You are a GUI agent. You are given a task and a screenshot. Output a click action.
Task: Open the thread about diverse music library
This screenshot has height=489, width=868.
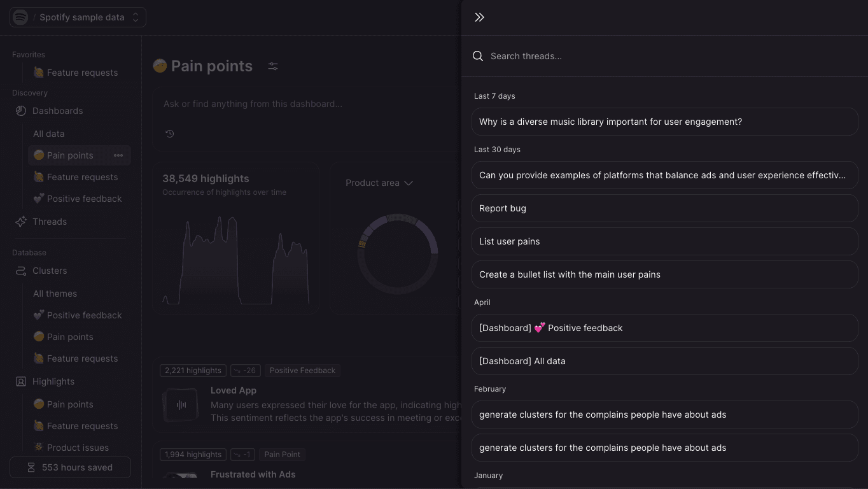[665, 122]
